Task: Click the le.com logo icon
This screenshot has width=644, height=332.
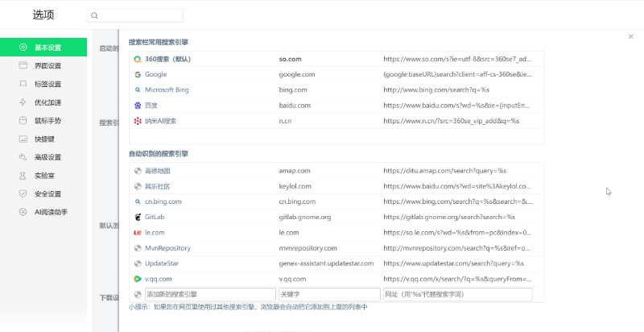Action: pyautogui.click(x=138, y=233)
